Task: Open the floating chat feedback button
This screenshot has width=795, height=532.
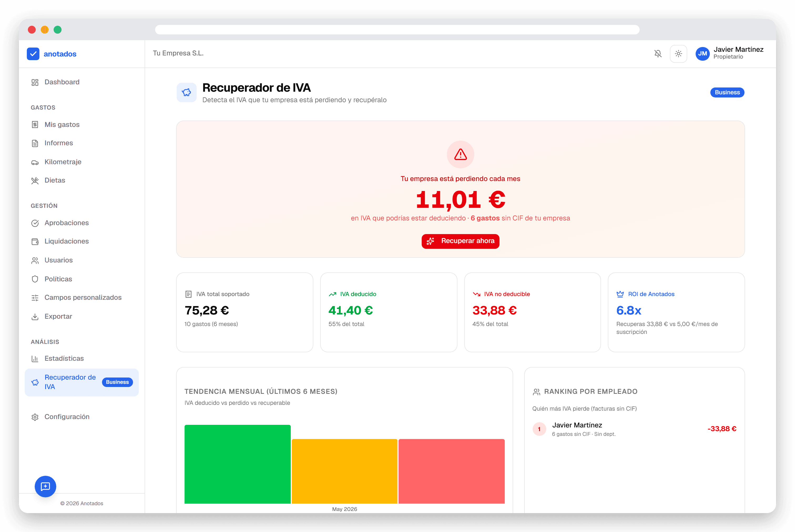Action: [45, 487]
